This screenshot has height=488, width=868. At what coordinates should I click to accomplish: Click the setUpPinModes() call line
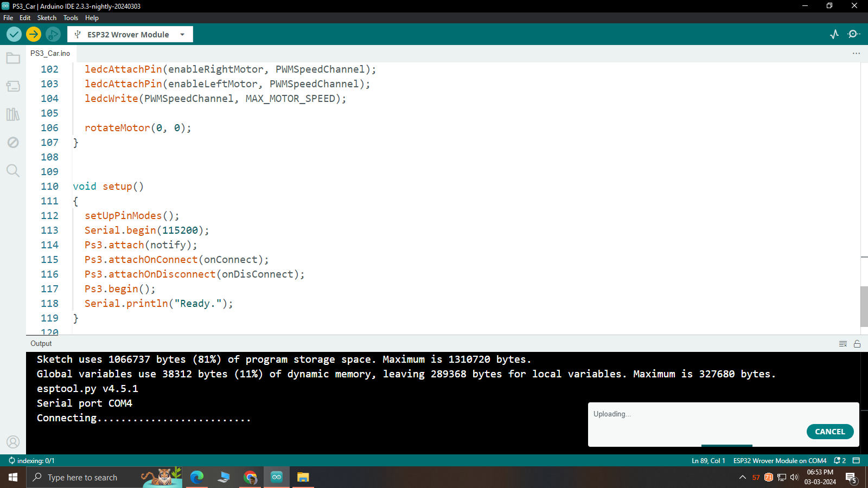pos(132,215)
